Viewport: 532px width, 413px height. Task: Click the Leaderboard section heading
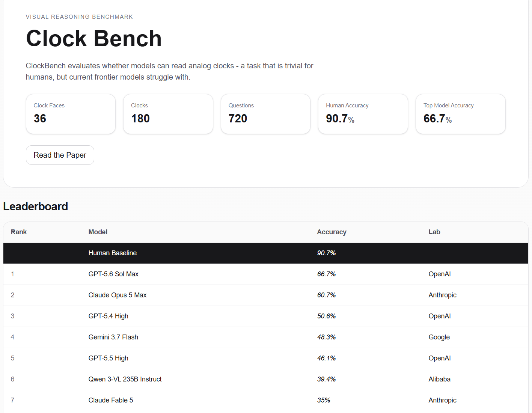coord(36,206)
